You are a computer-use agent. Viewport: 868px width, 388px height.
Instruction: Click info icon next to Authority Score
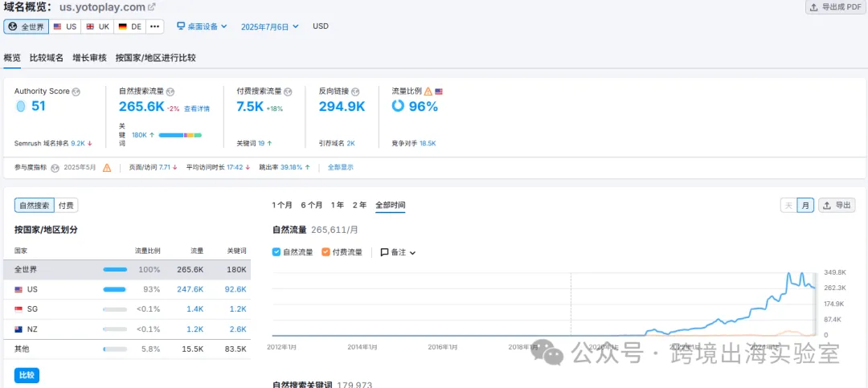pos(76,92)
